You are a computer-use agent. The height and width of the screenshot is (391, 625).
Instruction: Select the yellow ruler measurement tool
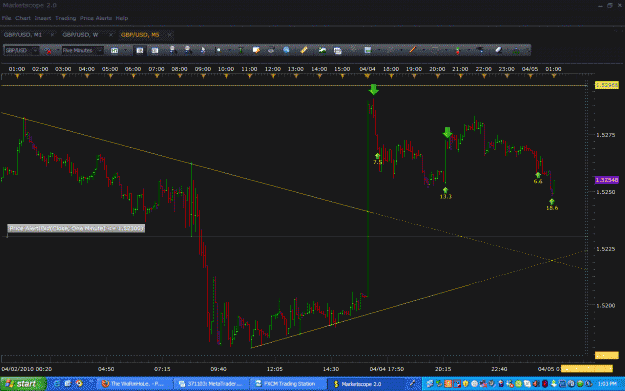point(304,50)
